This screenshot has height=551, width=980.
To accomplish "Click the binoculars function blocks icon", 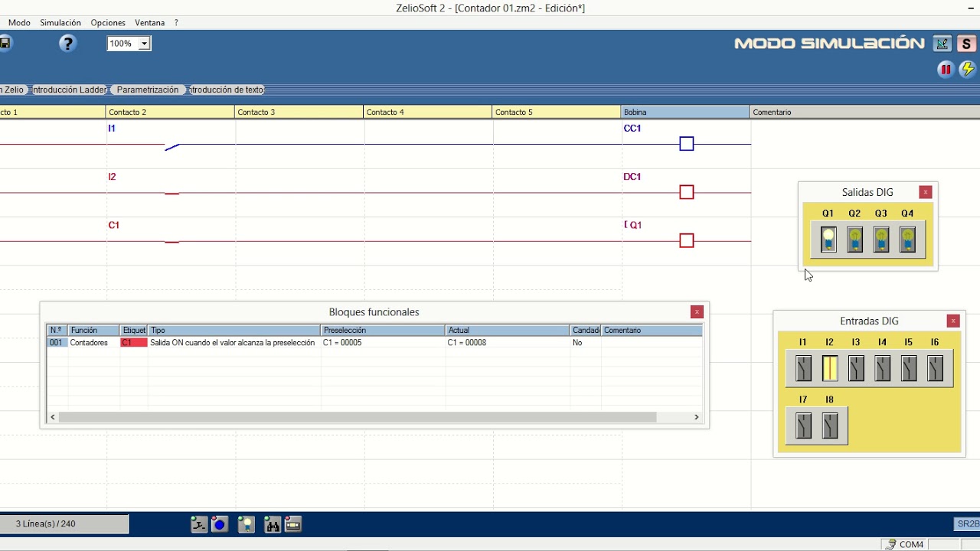I will (x=273, y=524).
